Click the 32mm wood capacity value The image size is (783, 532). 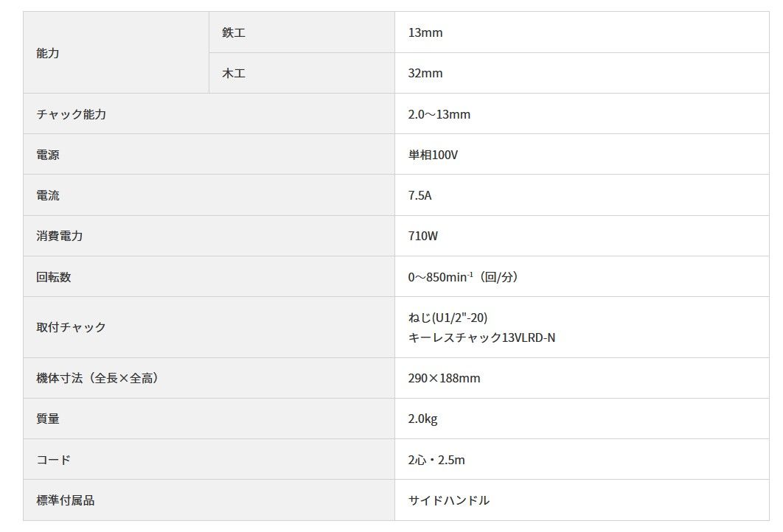pos(425,73)
